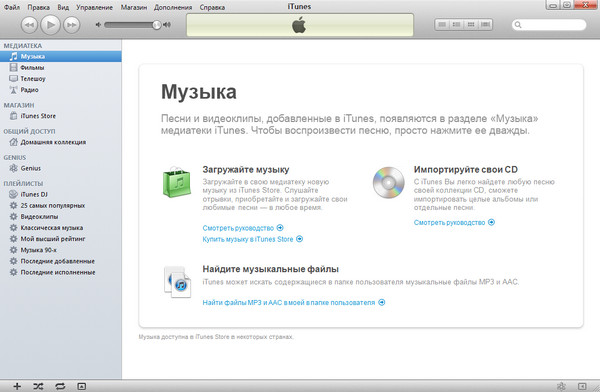The height and width of the screenshot is (392, 600).
Task: Show the artwork viewer button
Action: pyautogui.click(x=82, y=386)
